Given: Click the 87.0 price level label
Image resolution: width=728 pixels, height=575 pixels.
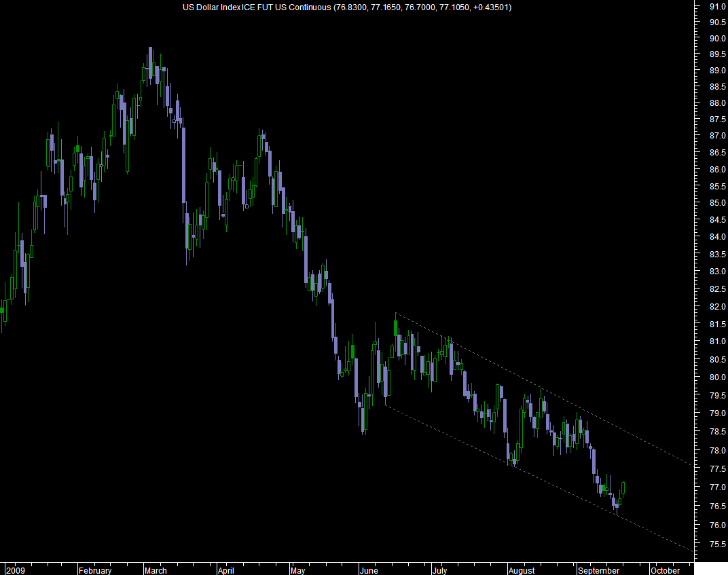Looking at the screenshot, I should tap(717, 136).
